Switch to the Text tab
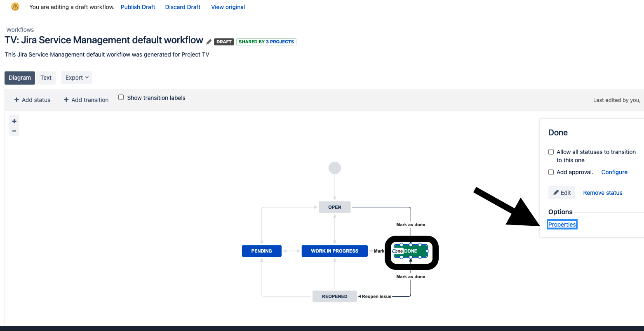The image size is (644, 331). pos(46,78)
